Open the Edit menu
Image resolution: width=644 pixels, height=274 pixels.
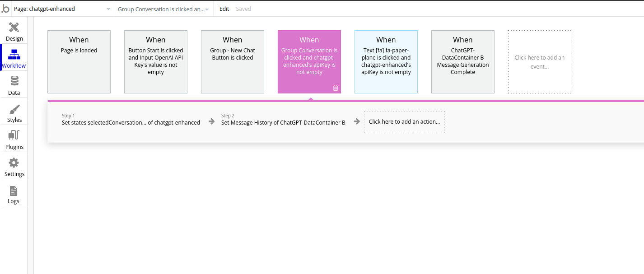(x=224, y=8)
